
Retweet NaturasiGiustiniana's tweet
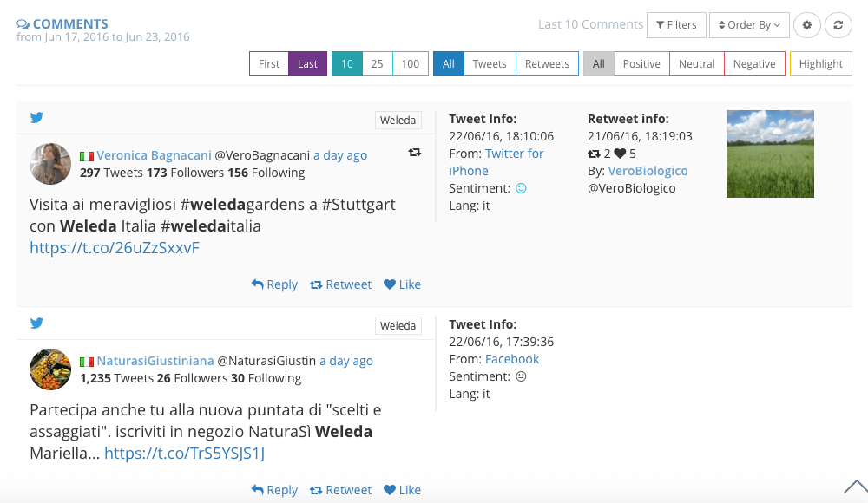(341, 490)
